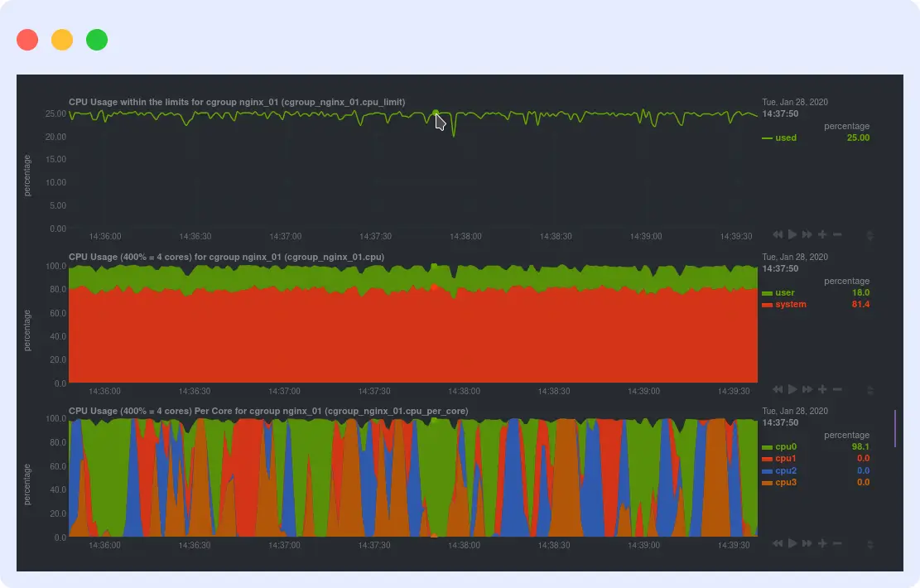Click the cpu_limit chart title link

238,102
